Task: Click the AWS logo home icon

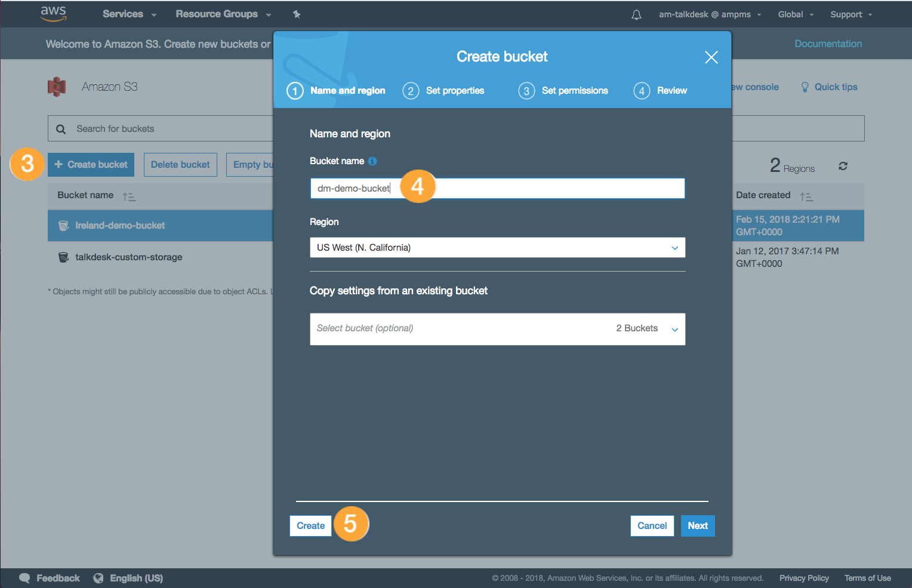Action: coord(53,14)
